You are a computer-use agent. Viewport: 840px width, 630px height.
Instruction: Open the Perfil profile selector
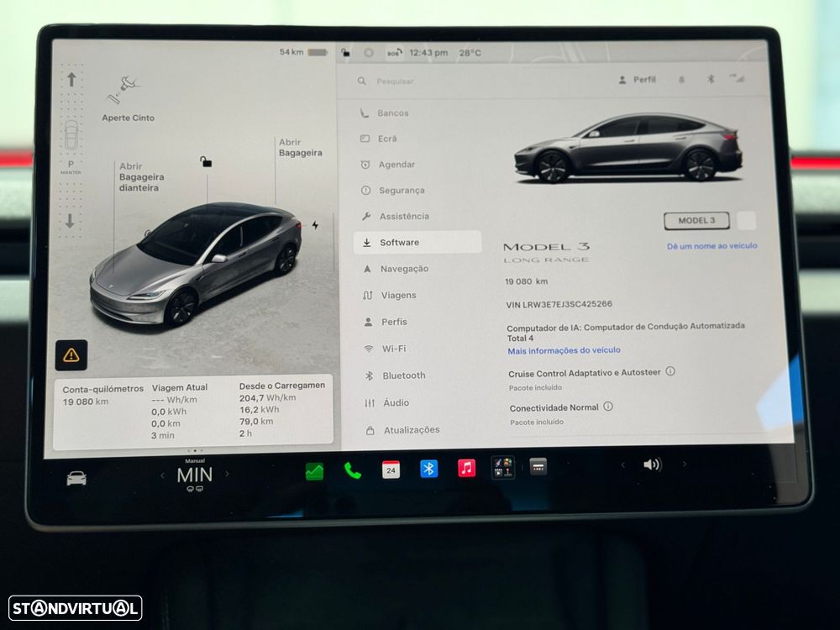(637, 79)
